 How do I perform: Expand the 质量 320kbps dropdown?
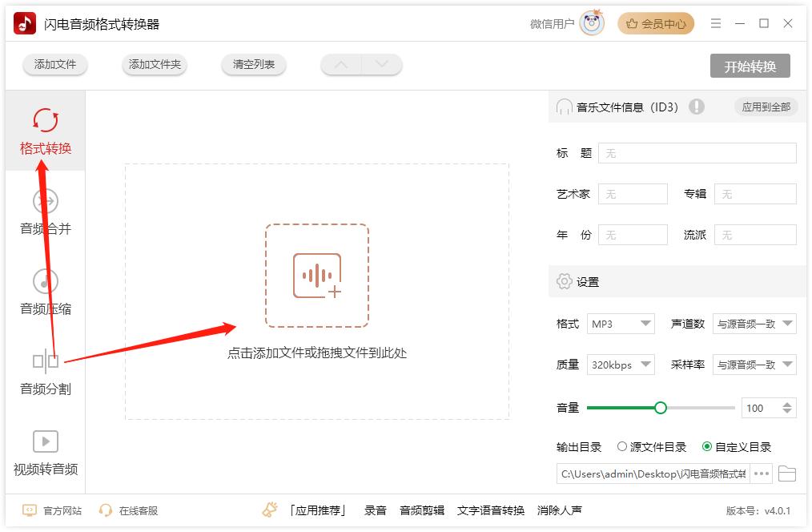pyautogui.click(x=621, y=365)
